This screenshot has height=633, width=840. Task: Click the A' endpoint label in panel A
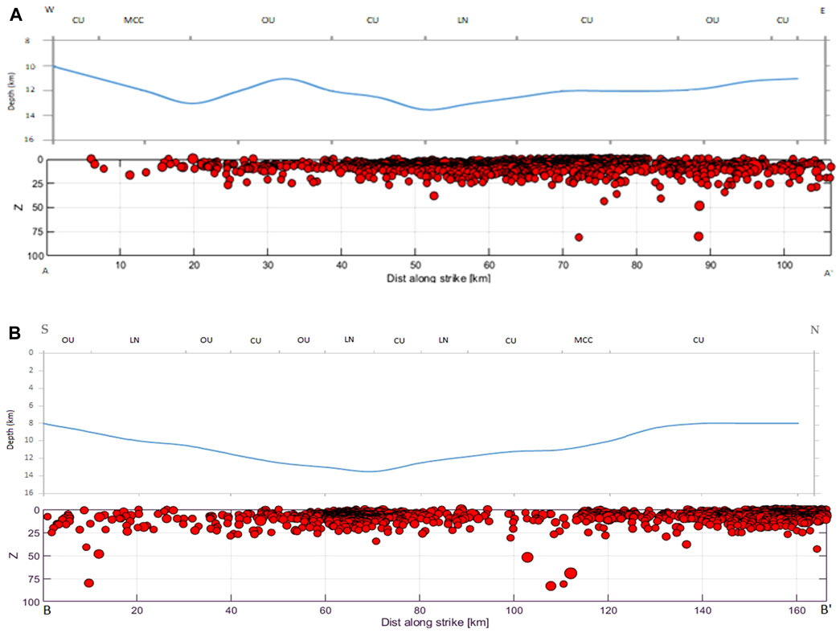click(828, 273)
